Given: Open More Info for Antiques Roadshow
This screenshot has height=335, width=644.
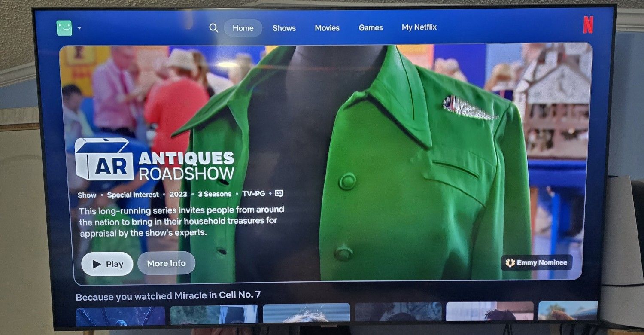Looking at the screenshot, I should click(166, 263).
